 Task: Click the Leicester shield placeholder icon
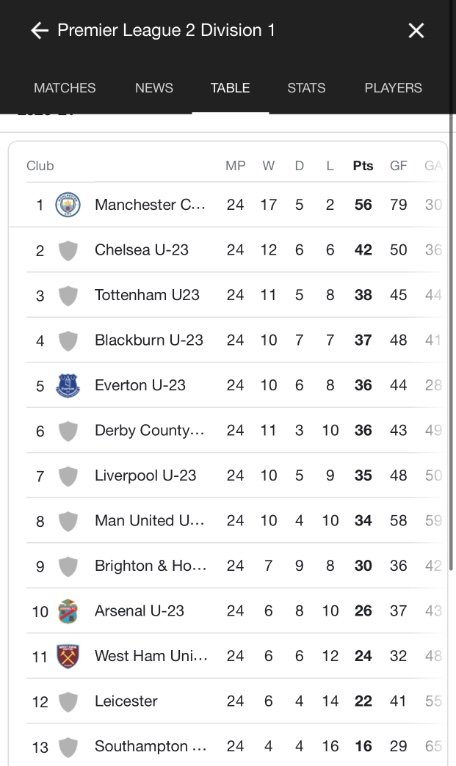coord(68,702)
